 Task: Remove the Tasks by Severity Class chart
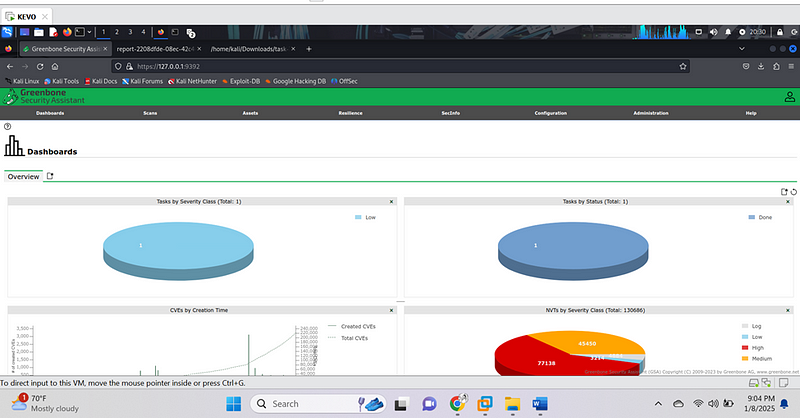pyautogui.click(x=391, y=202)
